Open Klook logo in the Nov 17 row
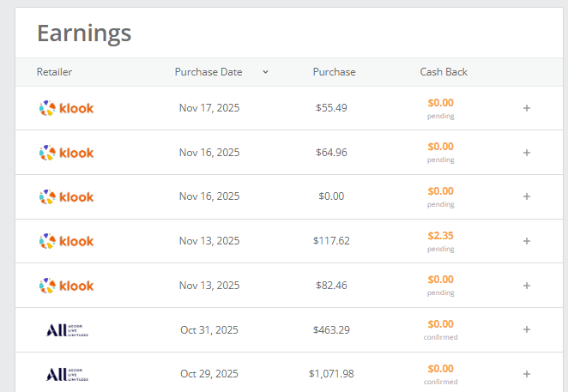 pyautogui.click(x=66, y=108)
